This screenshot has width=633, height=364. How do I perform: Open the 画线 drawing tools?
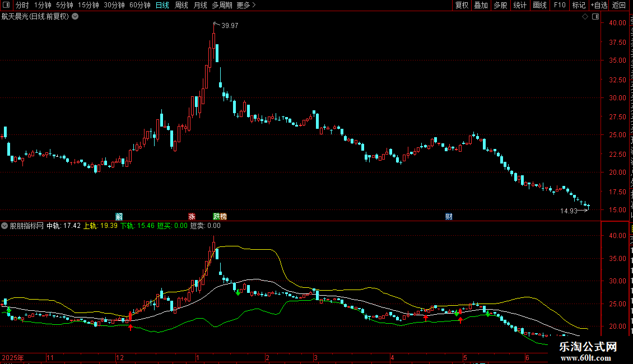pyautogui.click(x=540, y=5)
